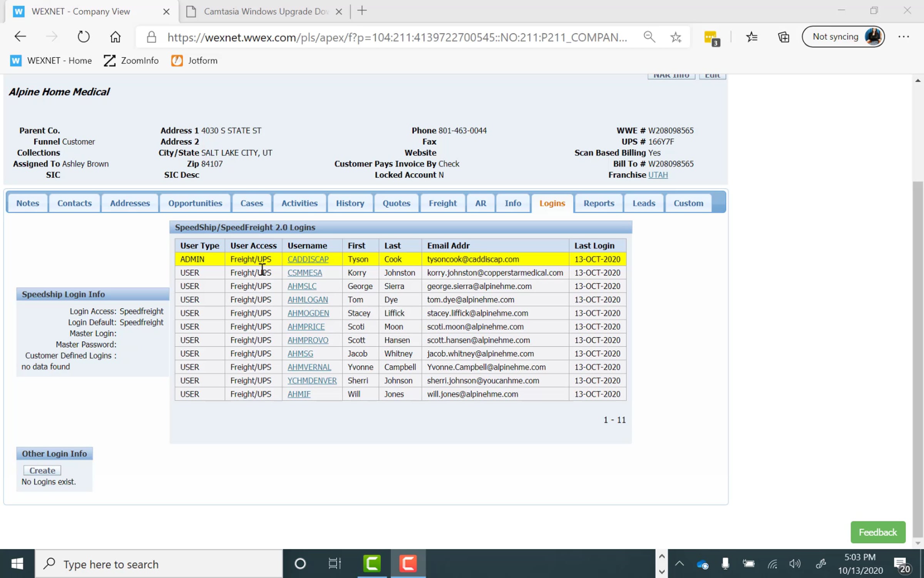Image resolution: width=924 pixels, height=578 pixels.
Task: Open Settings and more ellipsis menu
Action: coord(904,37)
